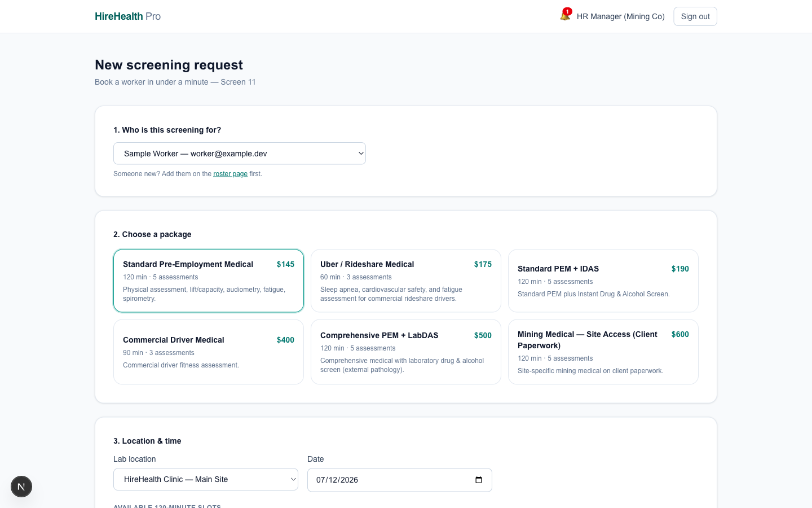Viewport: 812px width, 508px height.
Task: Click '90 min · 3 assessments' text
Action: (x=158, y=353)
